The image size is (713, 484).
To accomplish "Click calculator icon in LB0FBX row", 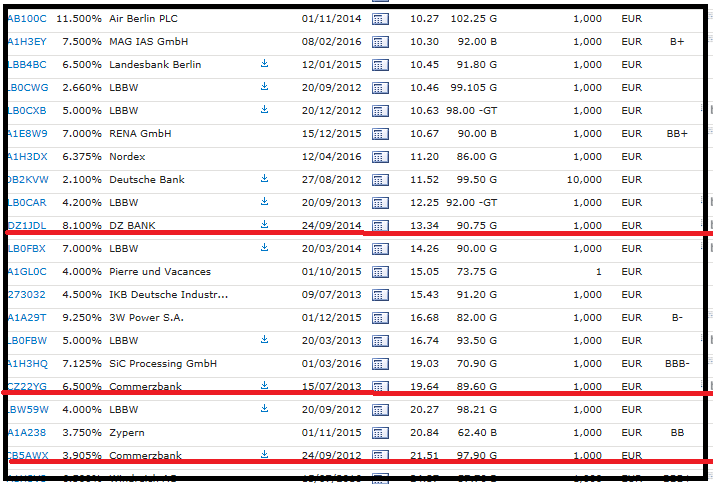I will coord(380,249).
